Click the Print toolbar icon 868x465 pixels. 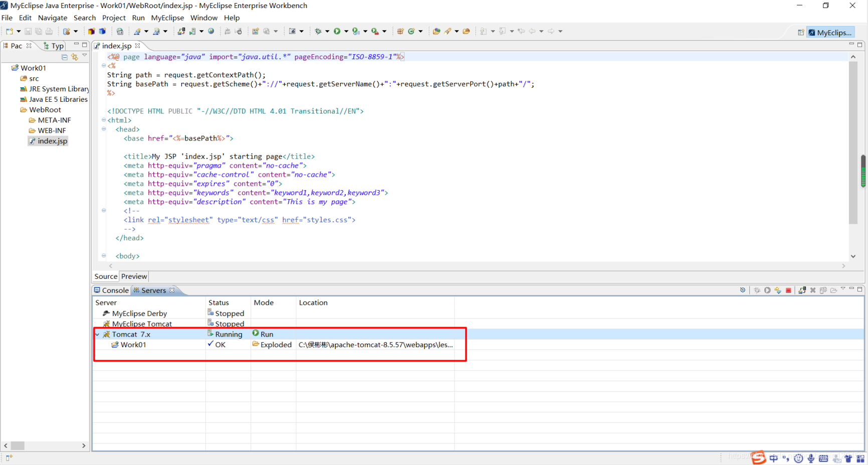click(49, 31)
